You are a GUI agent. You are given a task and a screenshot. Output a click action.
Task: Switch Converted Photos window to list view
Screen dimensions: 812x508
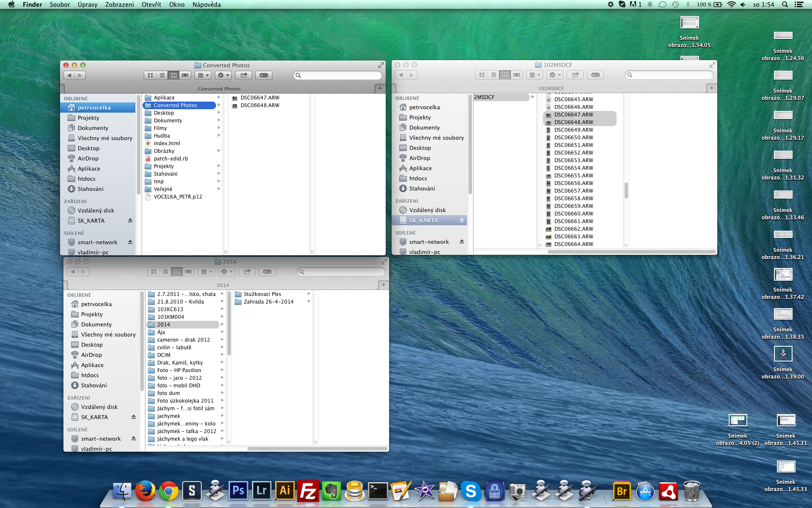162,75
